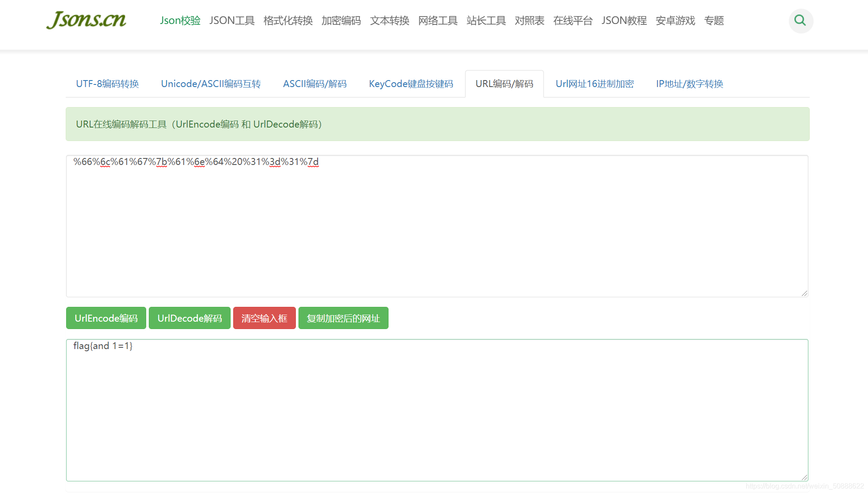Viewport: 868px width, 494px height.
Task: Switch to IP地址/数字转换 tab
Action: (x=689, y=84)
